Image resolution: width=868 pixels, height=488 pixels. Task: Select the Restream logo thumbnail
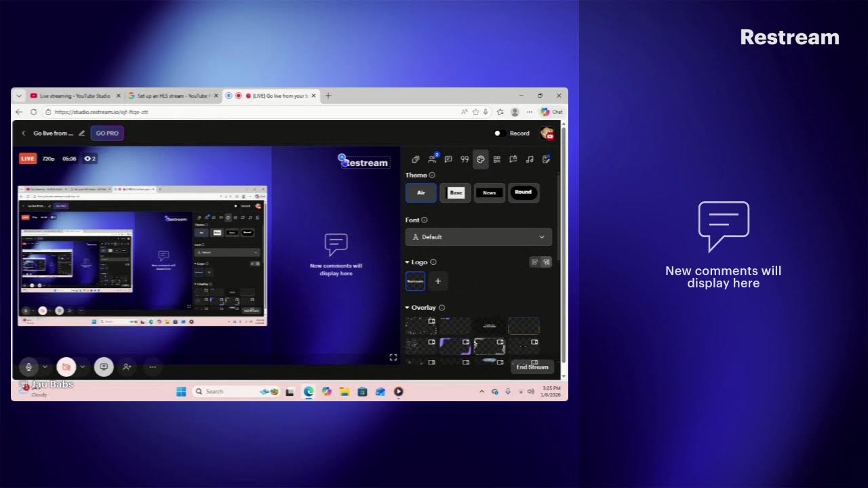pyautogui.click(x=415, y=281)
